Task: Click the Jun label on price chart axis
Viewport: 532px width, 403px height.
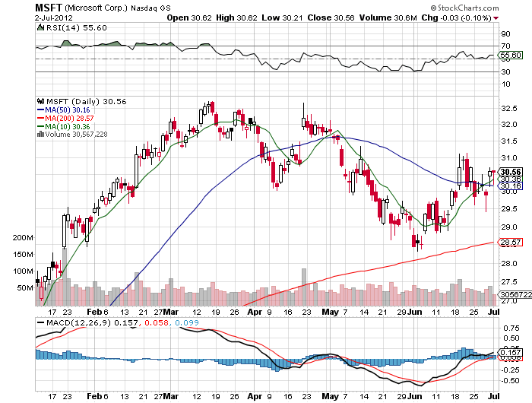Action: [414, 312]
